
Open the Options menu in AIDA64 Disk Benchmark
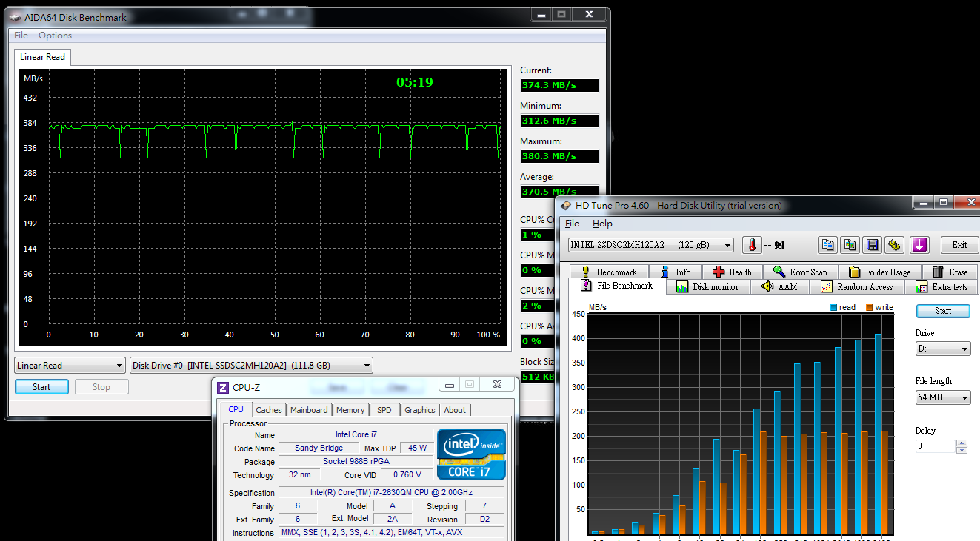click(56, 36)
